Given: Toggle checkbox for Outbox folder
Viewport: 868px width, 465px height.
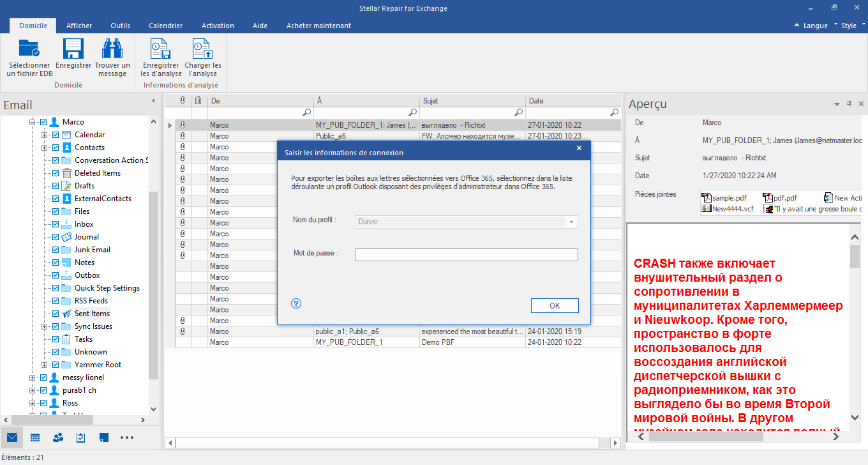Looking at the screenshot, I should (x=56, y=275).
